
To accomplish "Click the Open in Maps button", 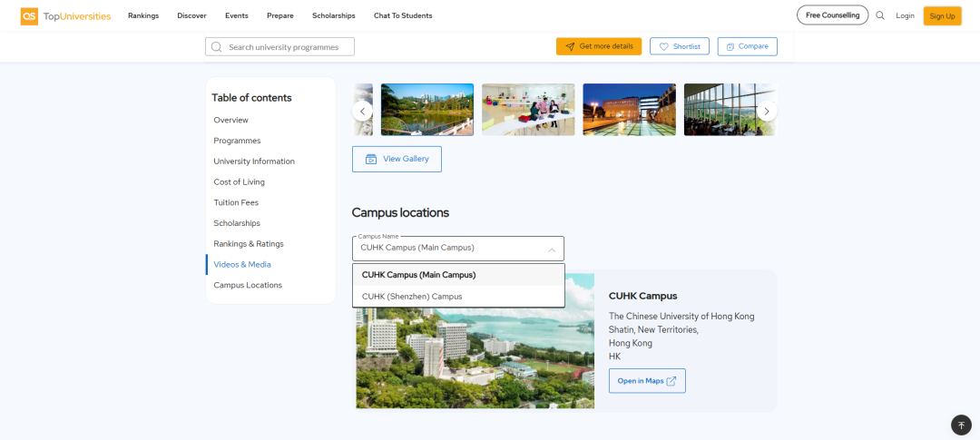I will (647, 381).
